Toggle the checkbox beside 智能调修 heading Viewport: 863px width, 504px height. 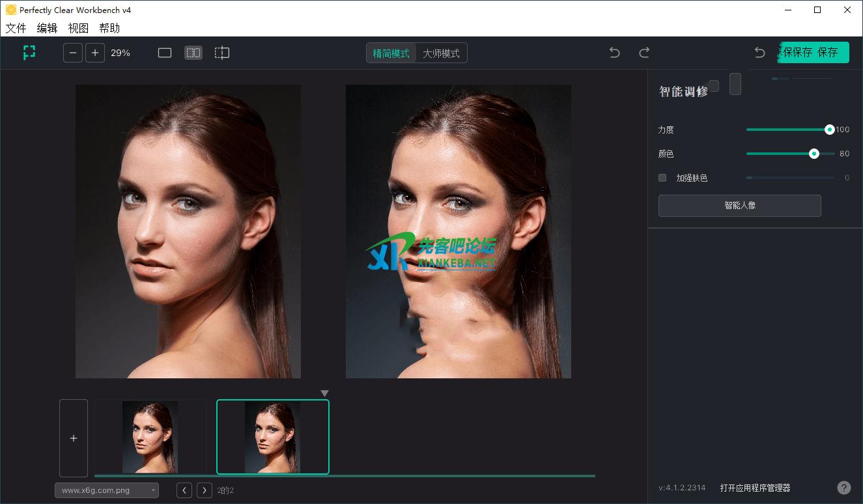tap(714, 86)
